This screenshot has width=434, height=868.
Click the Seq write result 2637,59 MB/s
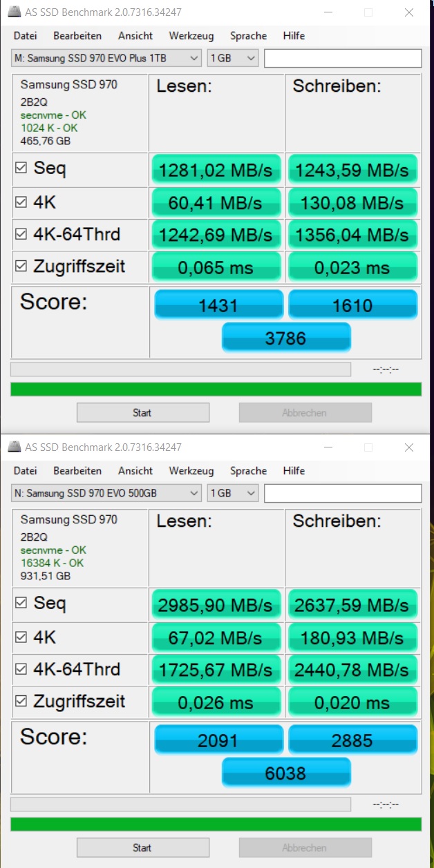click(x=352, y=605)
